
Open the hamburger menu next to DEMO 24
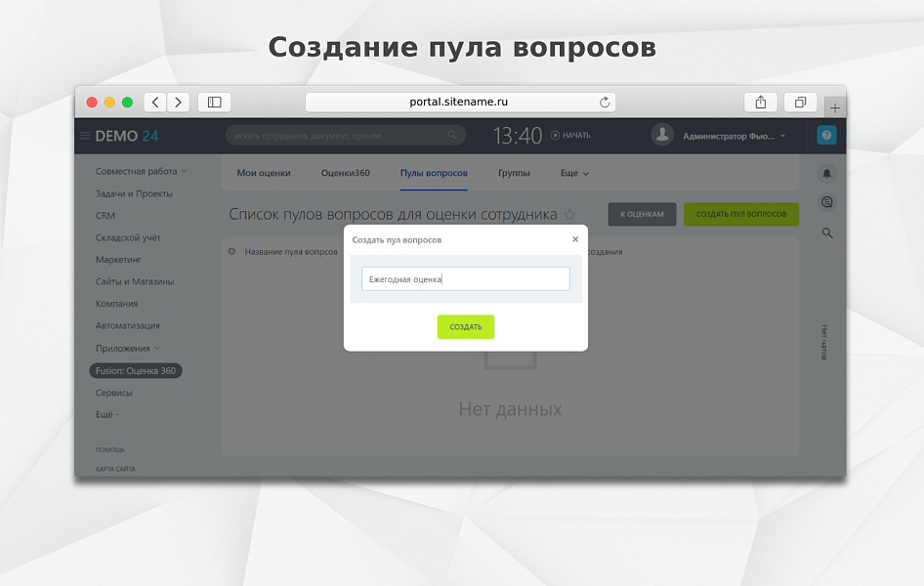(x=86, y=136)
